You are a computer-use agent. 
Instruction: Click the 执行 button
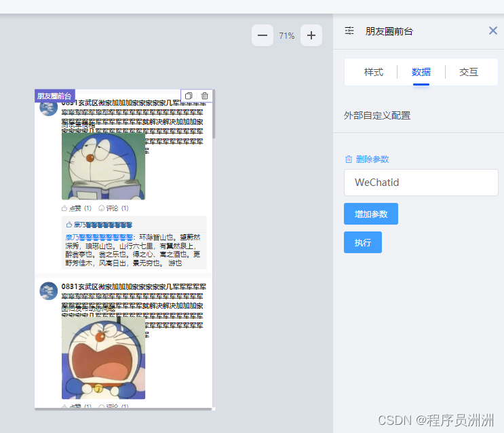coord(363,242)
